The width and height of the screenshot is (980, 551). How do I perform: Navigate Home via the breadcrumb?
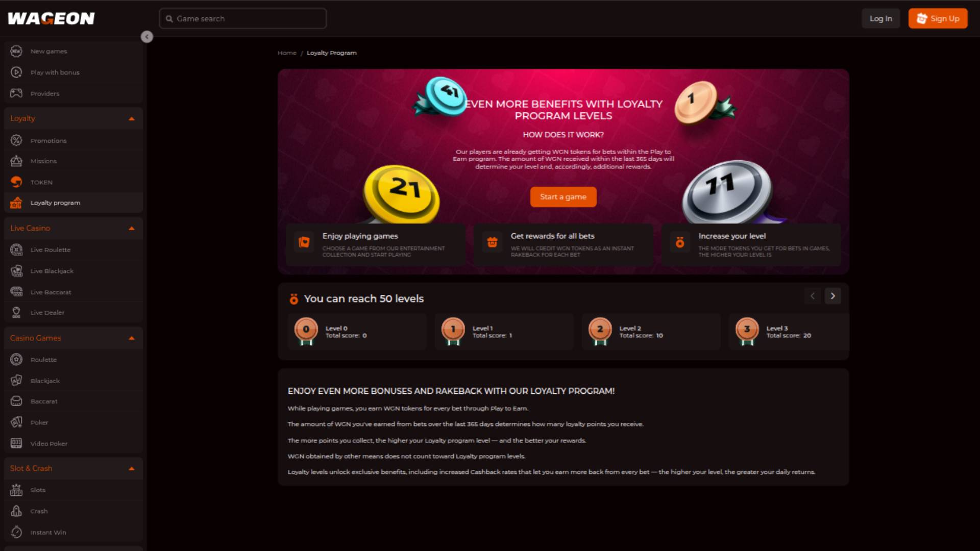click(x=287, y=53)
